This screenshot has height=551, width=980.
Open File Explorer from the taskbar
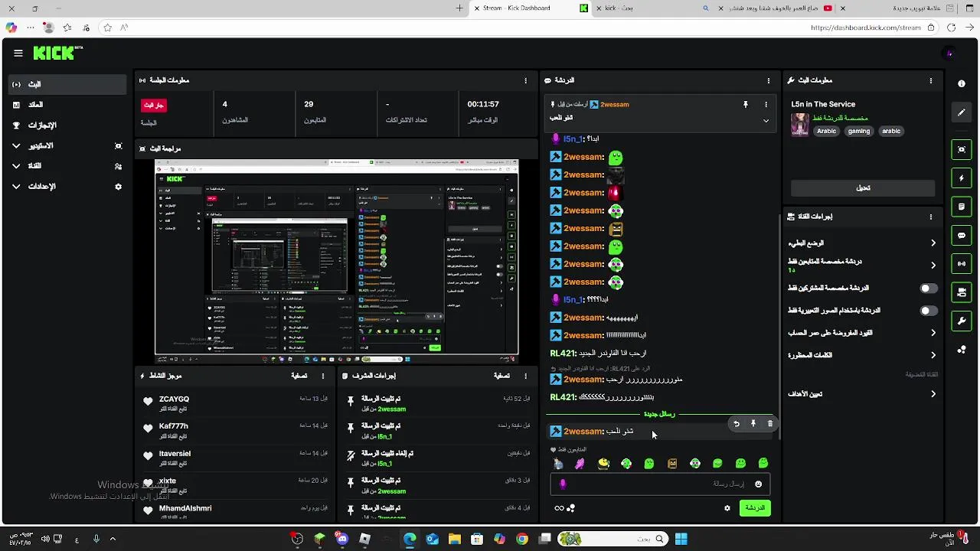click(x=455, y=539)
